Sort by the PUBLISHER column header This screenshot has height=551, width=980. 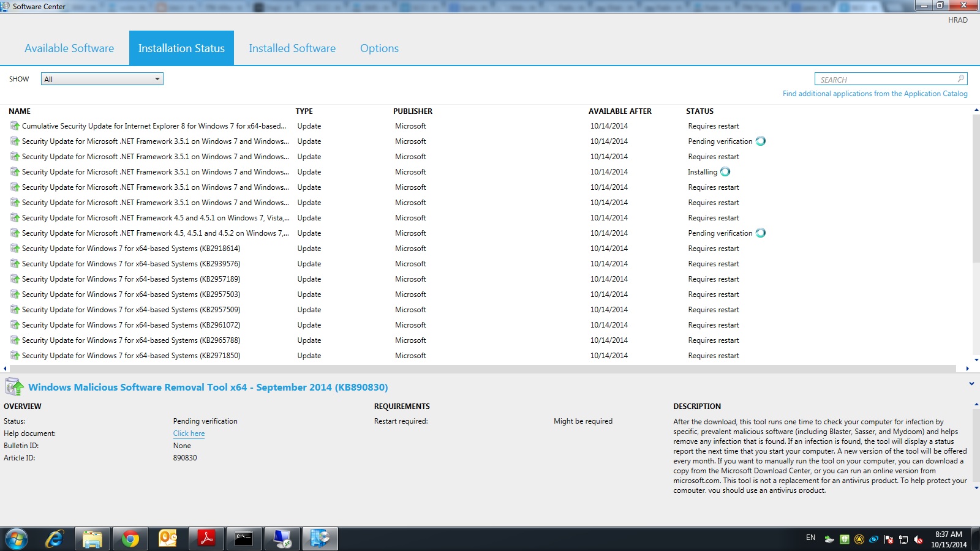coord(413,111)
